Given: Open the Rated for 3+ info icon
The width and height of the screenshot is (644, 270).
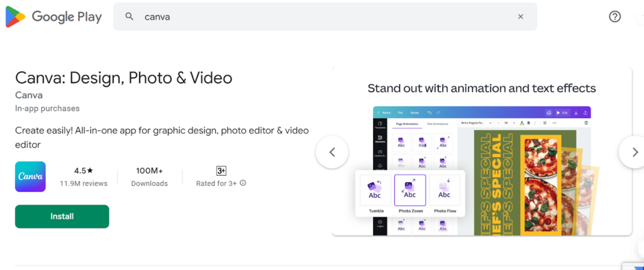Looking at the screenshot, I should 243,183.
